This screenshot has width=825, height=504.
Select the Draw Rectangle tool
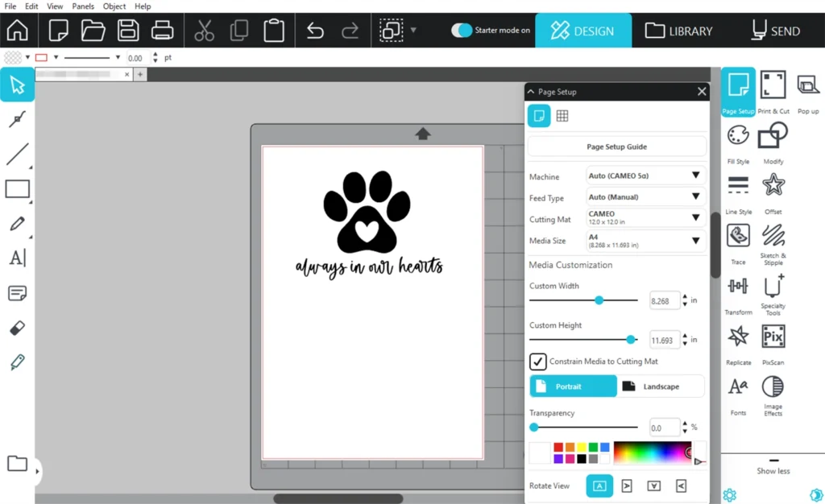click(x=17, y=189)
